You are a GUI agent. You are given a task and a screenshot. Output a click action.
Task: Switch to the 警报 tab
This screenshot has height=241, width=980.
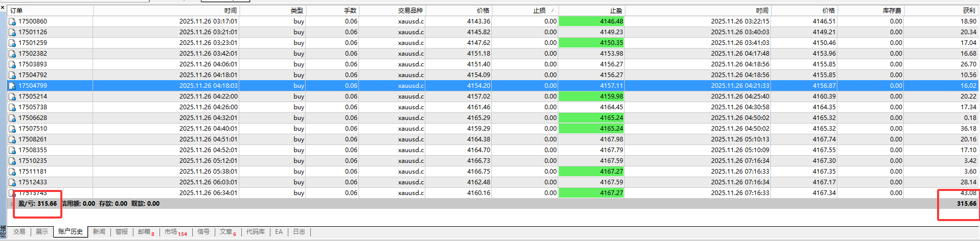122,232
